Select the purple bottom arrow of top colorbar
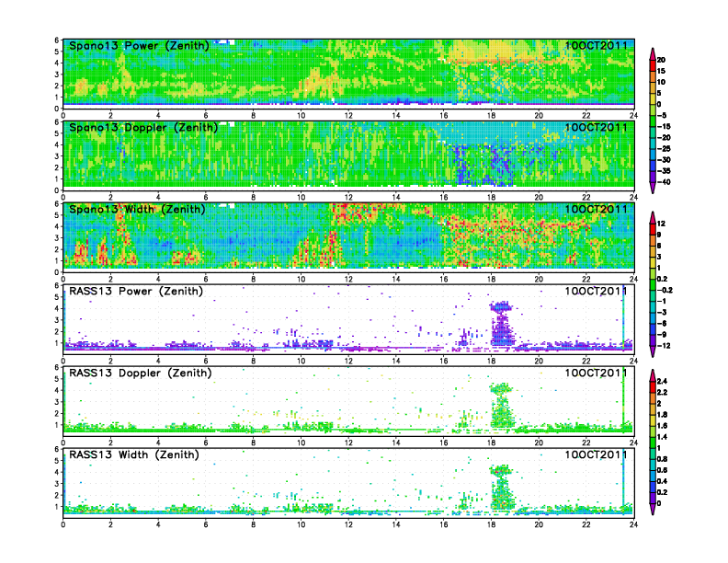728x563 pixels. 653,188
